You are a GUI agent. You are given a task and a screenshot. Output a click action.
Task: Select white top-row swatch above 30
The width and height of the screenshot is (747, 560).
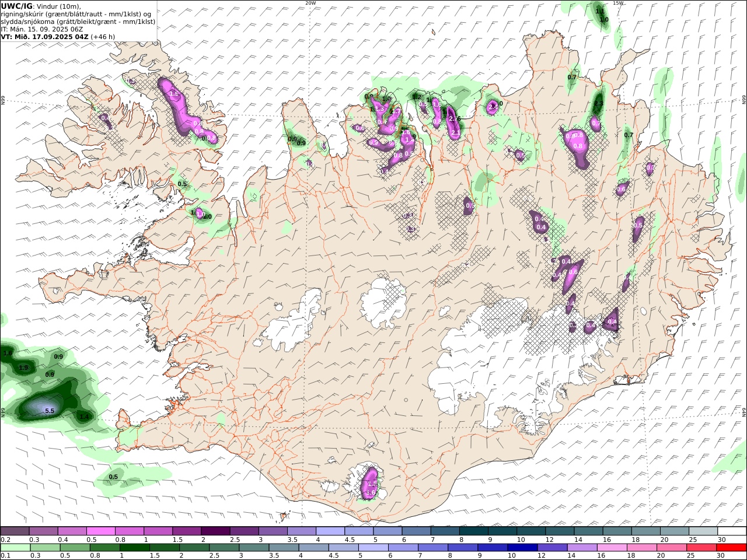[x=732, y=531]
